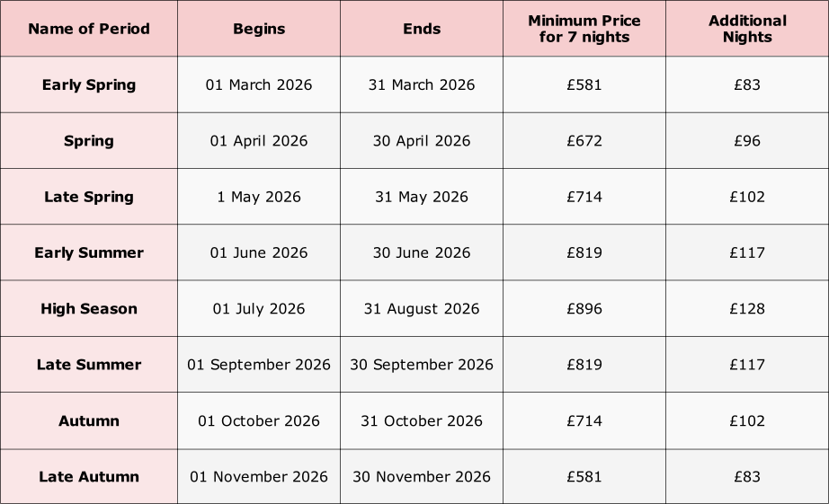This screenshot has height=504, width=829.
Task: Select the 'Autumn' row label cell
Action: pyautogui.click(x=88, y=420)
